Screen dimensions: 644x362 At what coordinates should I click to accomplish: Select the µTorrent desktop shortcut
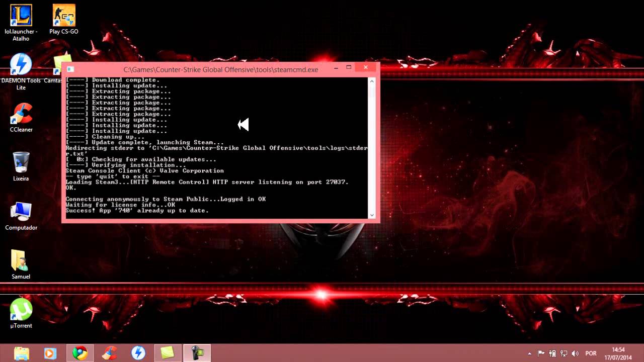21,313
